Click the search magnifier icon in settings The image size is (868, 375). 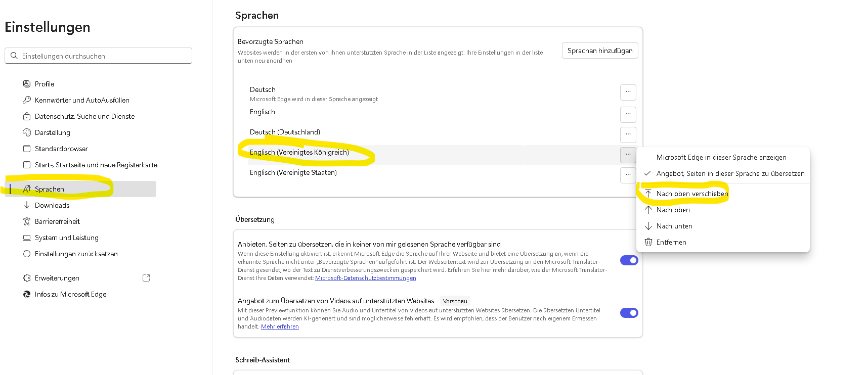(x=14, y=56)
